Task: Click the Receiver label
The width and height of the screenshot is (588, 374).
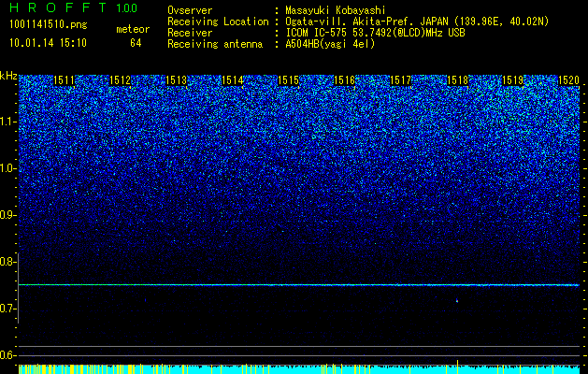Action: tap(190, 33)
